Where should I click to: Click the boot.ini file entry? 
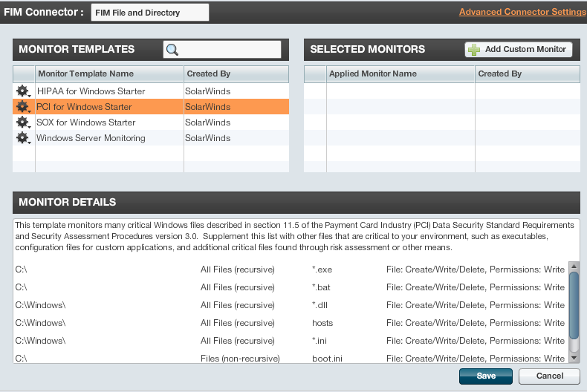(327, 359)
